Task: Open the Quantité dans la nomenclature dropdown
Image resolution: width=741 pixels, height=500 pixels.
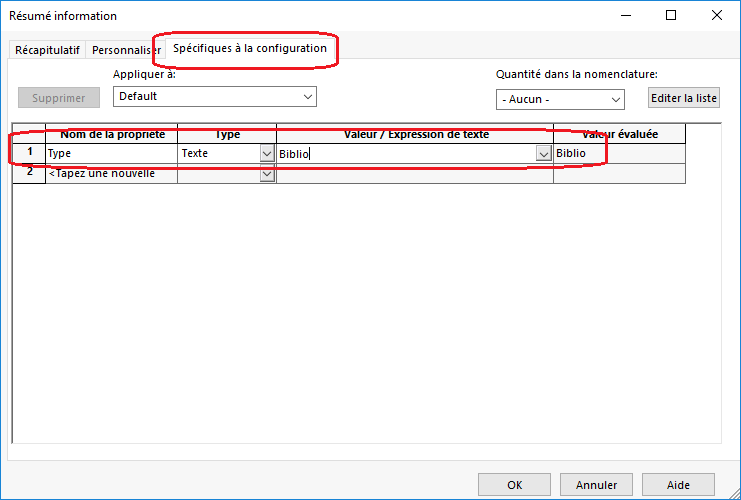Action: tap(614, 100)
